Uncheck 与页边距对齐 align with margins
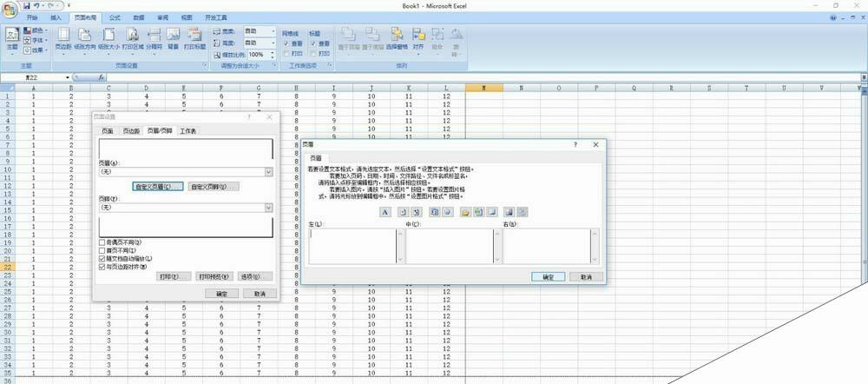 (102, 267)
